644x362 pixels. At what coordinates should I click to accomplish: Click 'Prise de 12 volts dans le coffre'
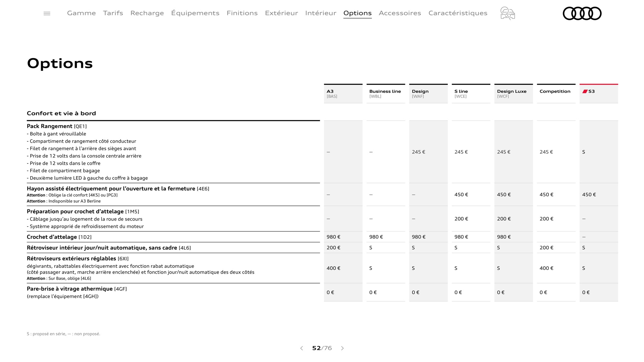(64, 163)
